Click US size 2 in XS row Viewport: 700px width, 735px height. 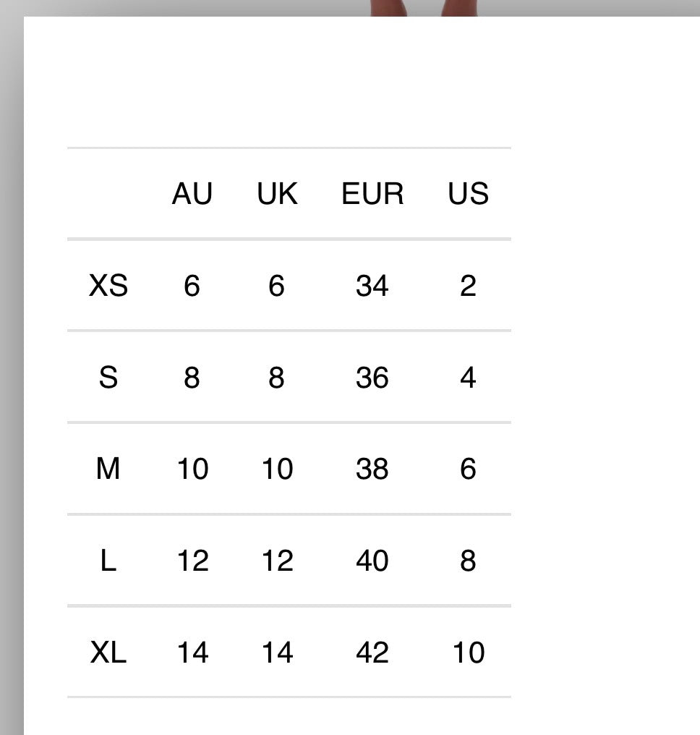click(x=468, y=285)
